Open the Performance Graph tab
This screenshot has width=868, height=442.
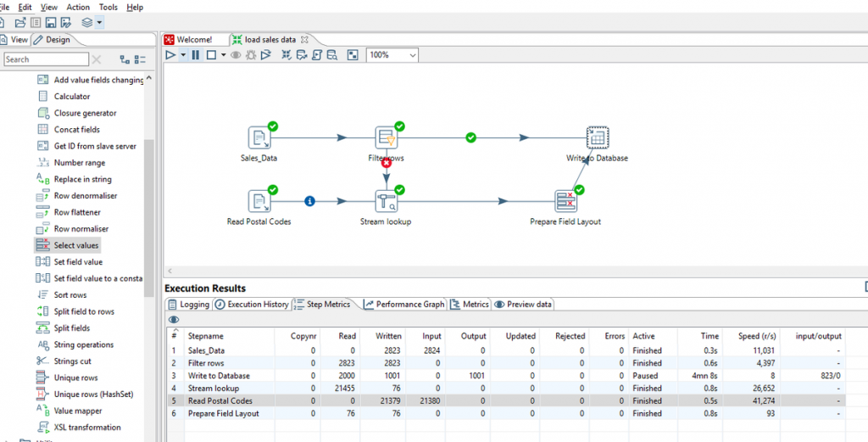click(x=404, y=304)
